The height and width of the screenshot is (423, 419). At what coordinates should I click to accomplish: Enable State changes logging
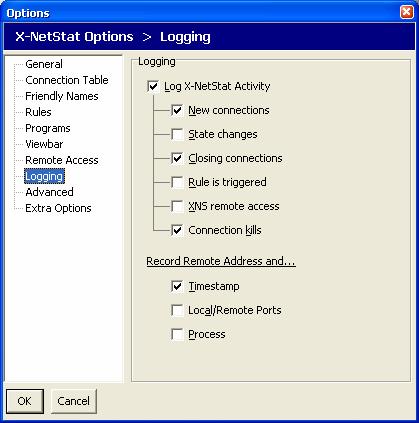click(x=177, y=134)
